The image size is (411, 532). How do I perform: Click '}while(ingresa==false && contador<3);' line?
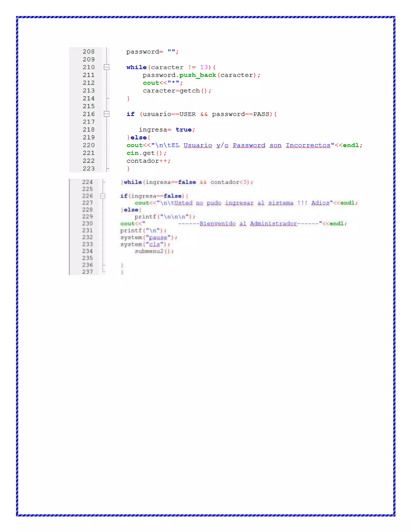pos(187,182)
